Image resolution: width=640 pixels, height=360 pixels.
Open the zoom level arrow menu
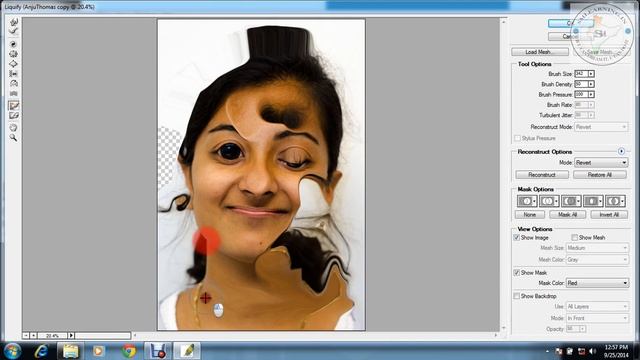click(x=71, y=336)
